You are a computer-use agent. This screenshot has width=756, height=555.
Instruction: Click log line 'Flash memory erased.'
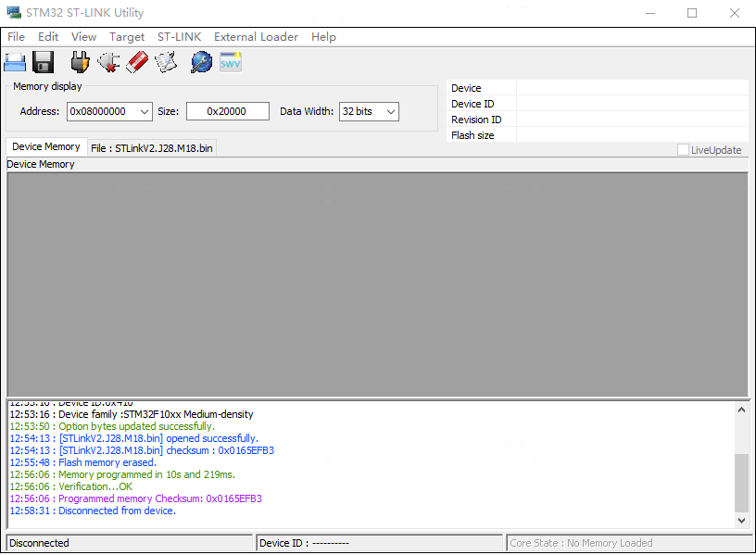point(83,462)
